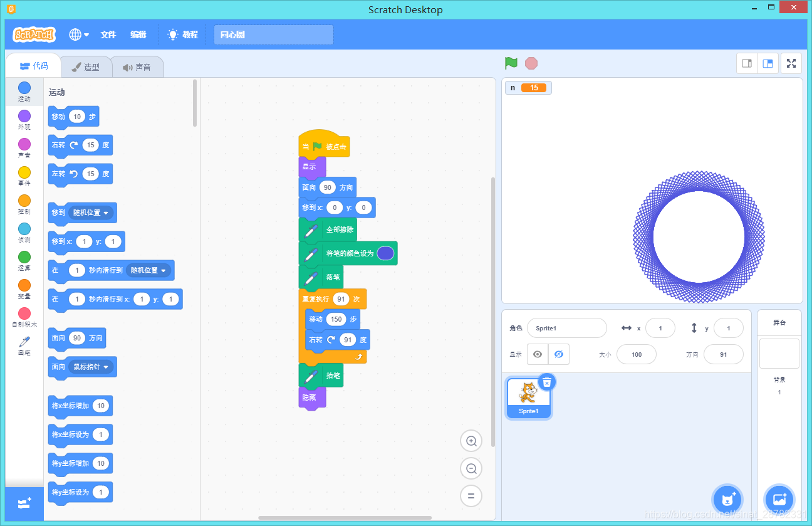812x526 pixels.
Task: Click the stop sign to halt scripts
Action: (x=531, y=63)
